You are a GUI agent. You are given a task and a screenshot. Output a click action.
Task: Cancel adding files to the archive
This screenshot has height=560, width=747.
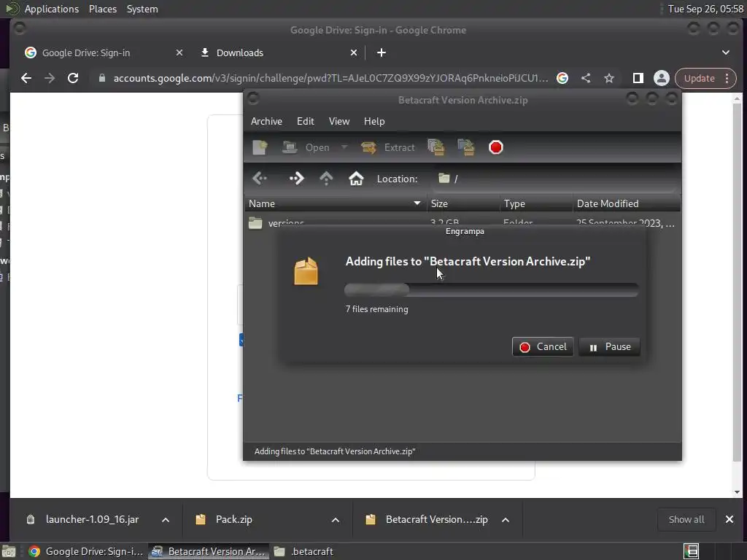click(543, 346)
